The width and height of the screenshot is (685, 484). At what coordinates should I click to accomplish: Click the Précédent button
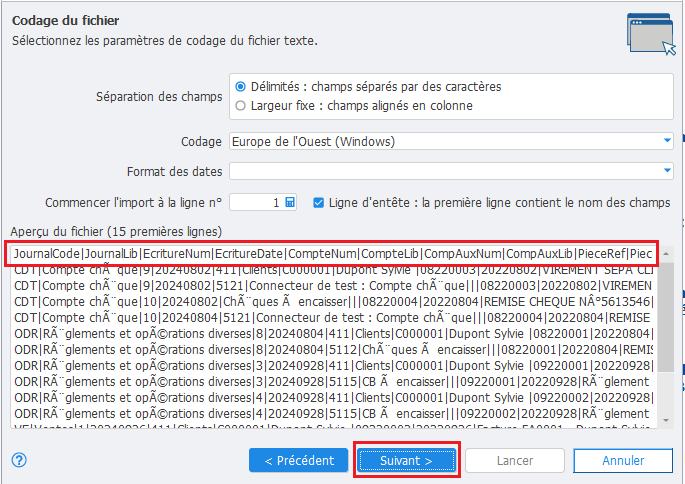click(x=299, y=460)
